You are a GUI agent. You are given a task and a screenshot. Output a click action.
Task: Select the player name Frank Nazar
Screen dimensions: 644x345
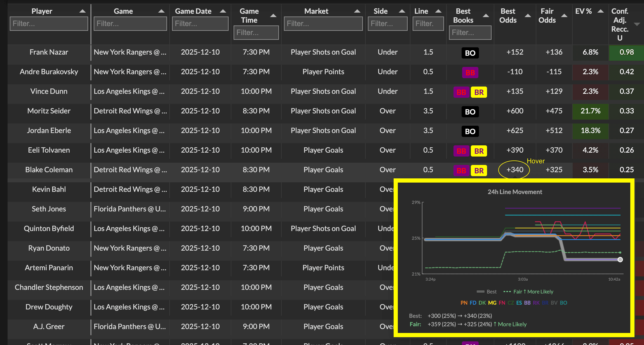click(49, 52)
